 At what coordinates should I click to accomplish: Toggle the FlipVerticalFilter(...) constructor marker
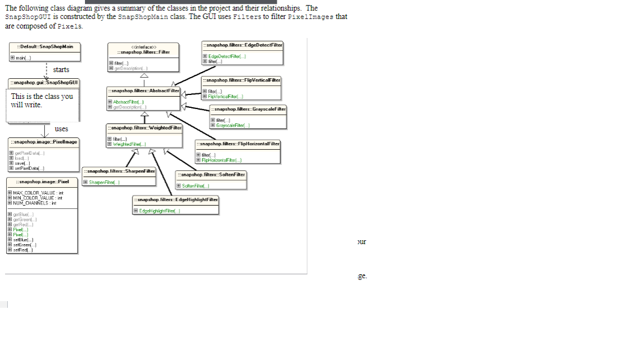point(204,97)
